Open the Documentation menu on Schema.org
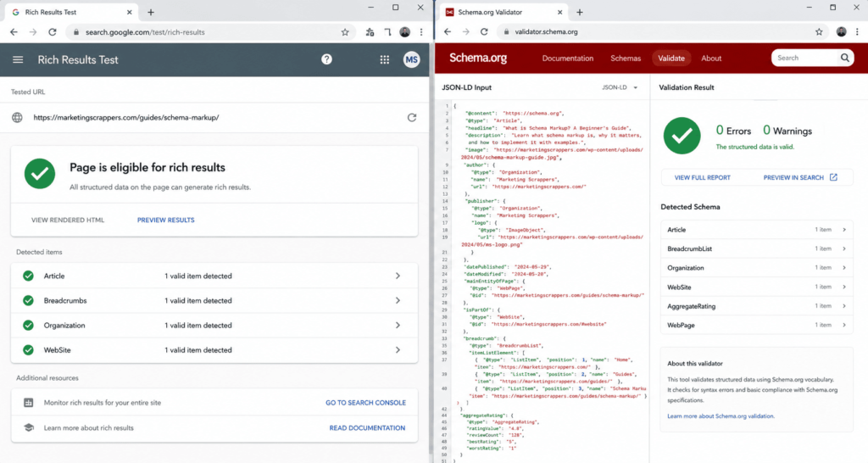The width and height of the screenshot is (868, 463). pyautogui.click(x=567, y=59)
